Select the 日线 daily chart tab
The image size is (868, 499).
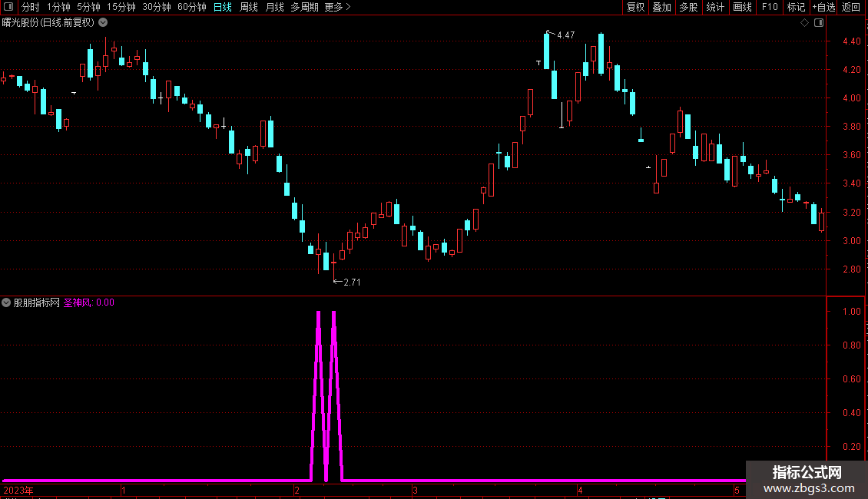click(223, 7)
